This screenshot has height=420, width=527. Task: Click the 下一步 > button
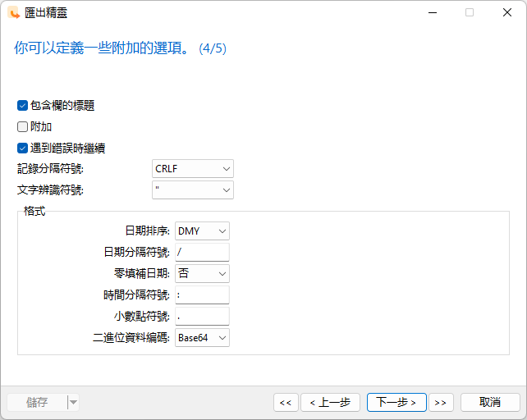396,402
